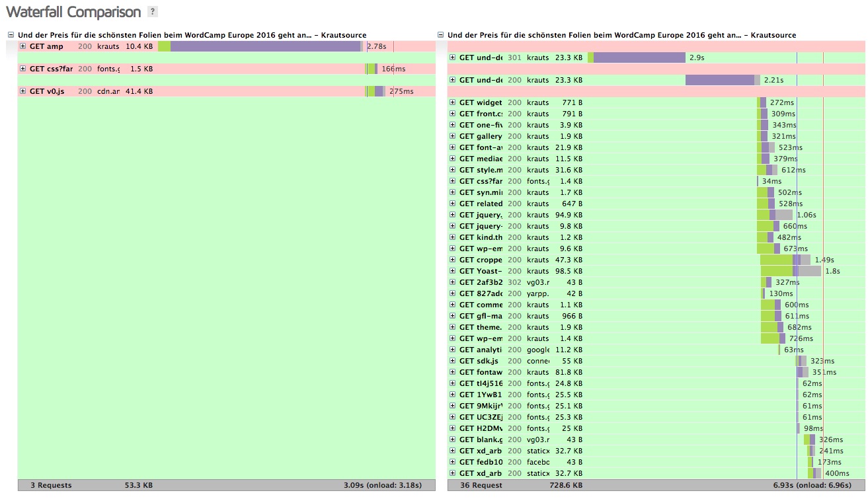Collapse the left Krautsource waterfall panel
Screen dimensions: 868x499
[11, 35]
